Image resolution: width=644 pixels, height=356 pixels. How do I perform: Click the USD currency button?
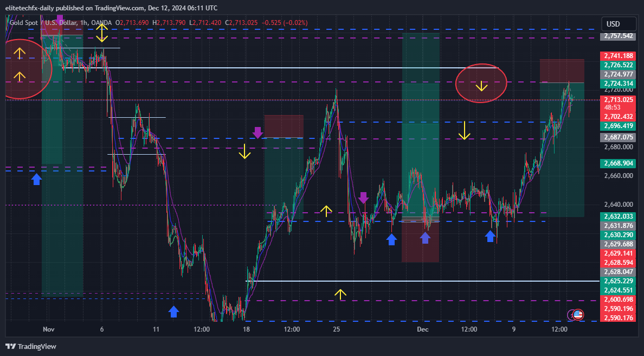tap(619, 24)
